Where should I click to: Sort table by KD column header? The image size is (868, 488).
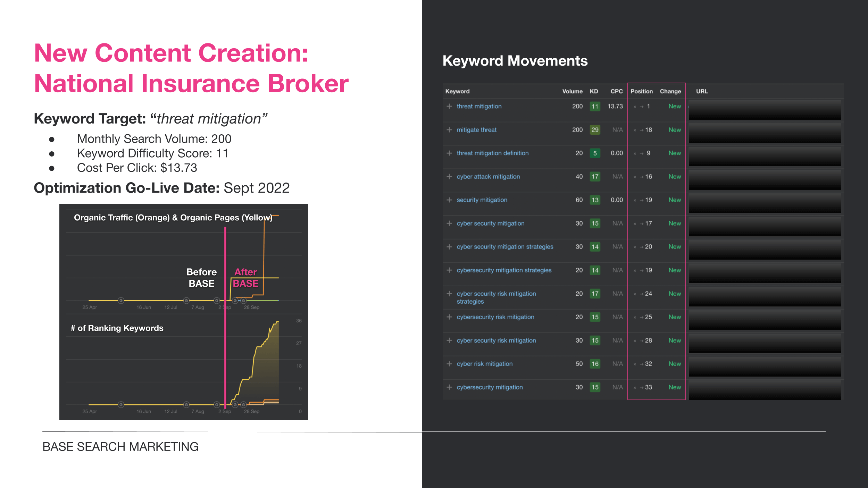[594, 91]
